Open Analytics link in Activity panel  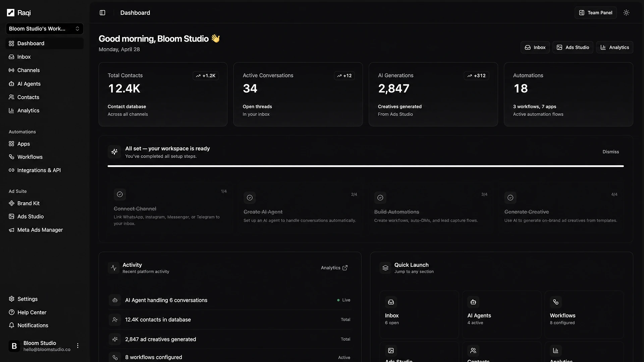pyautogui.click(x=334, y=268)
